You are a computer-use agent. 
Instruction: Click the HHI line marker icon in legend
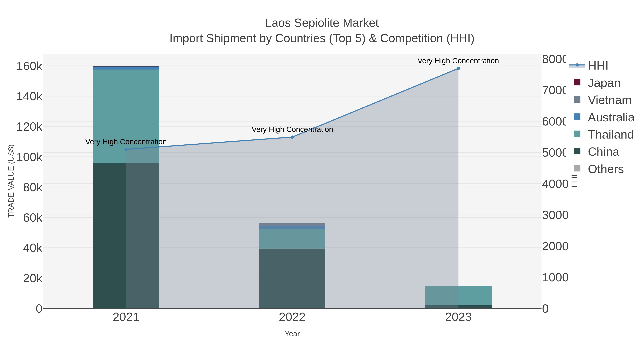(x=577, y=65)
